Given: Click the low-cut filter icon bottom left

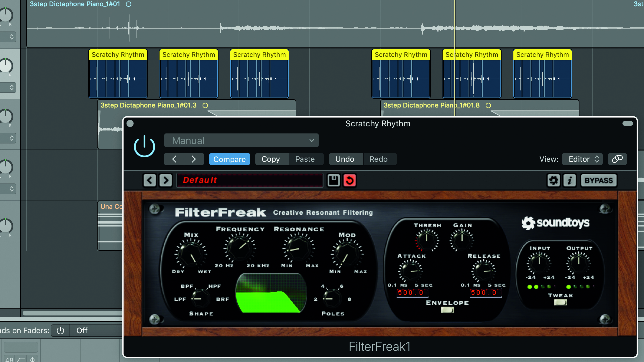Looking at the screenshot, I should [x=21, y=359].
